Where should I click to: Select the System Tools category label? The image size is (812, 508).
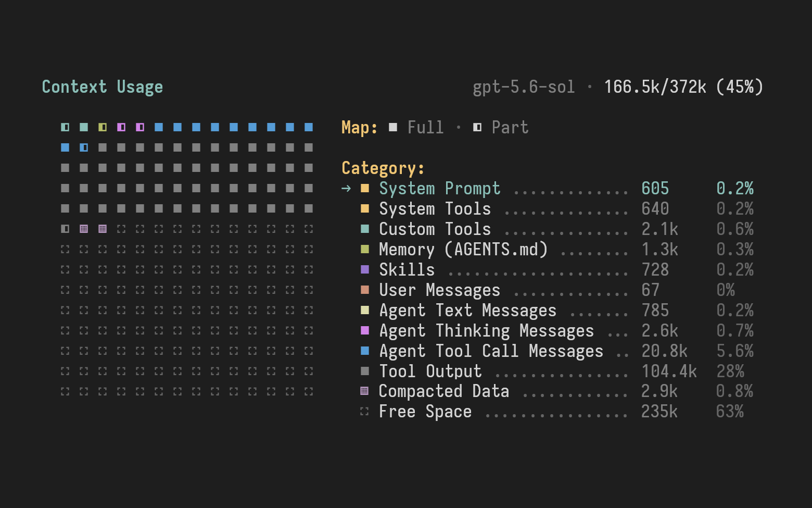(435, 208)
